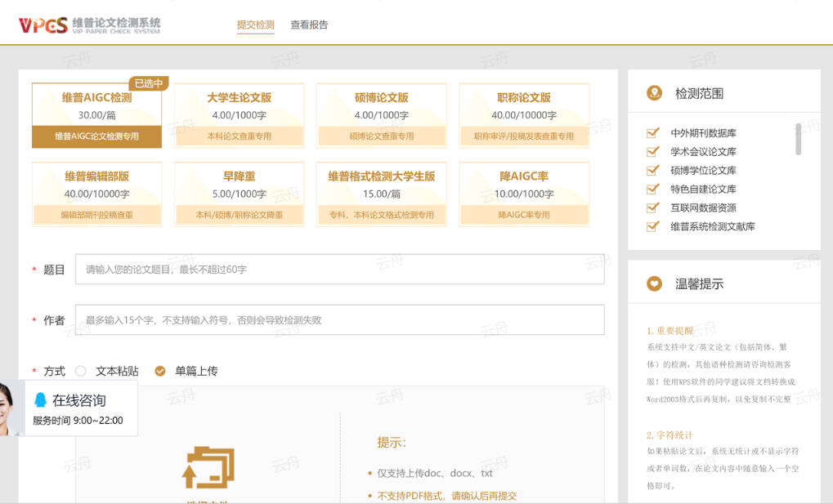Viewport: 833px width, 504px height.
Task: Click the upload file icon
Action: [208, 467]
